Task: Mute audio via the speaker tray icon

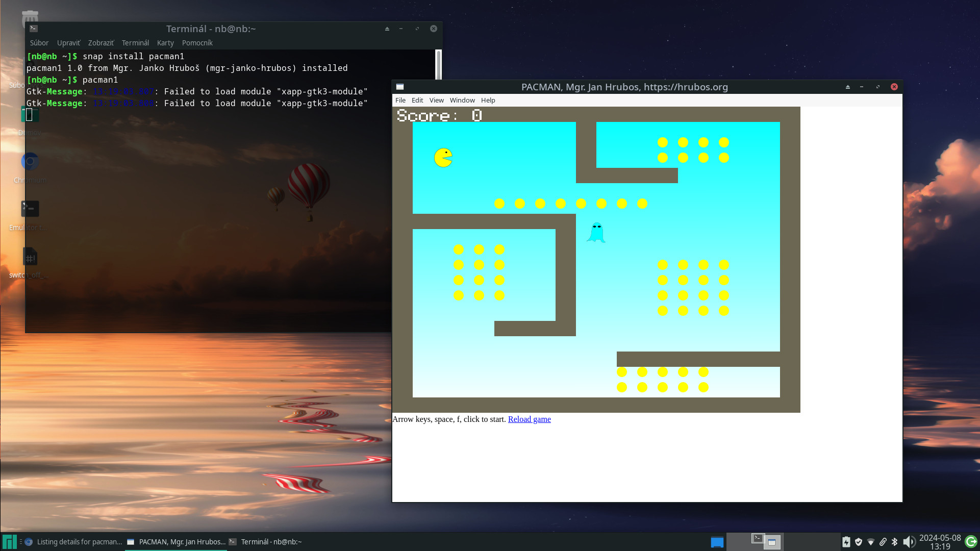Action: 910,542
